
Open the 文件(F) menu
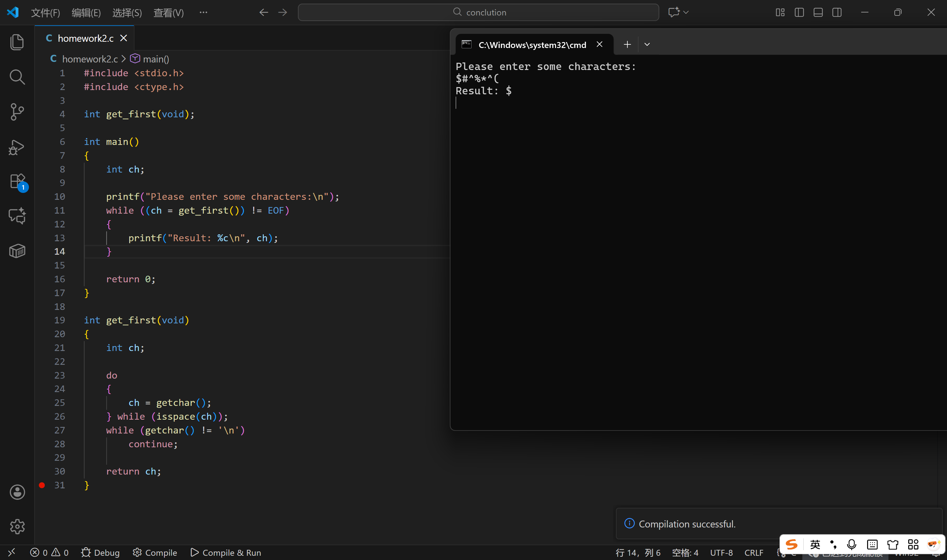(45, 13)
